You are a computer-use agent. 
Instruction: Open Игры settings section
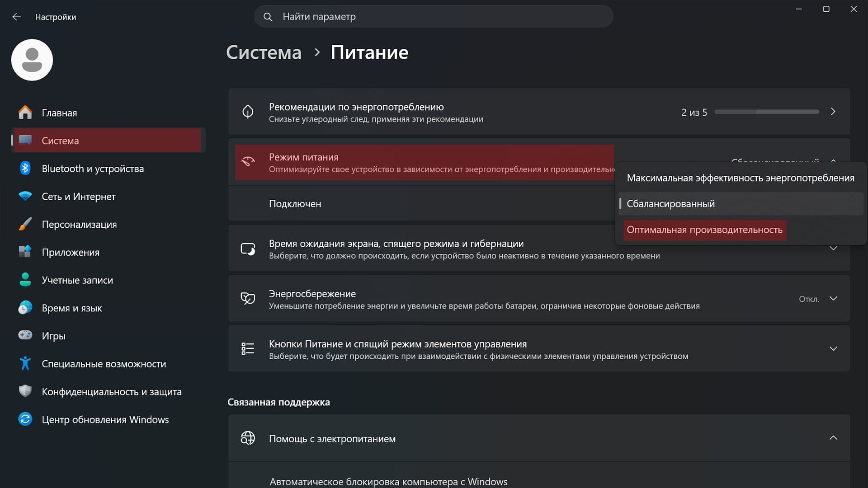[x=108, y=336]
